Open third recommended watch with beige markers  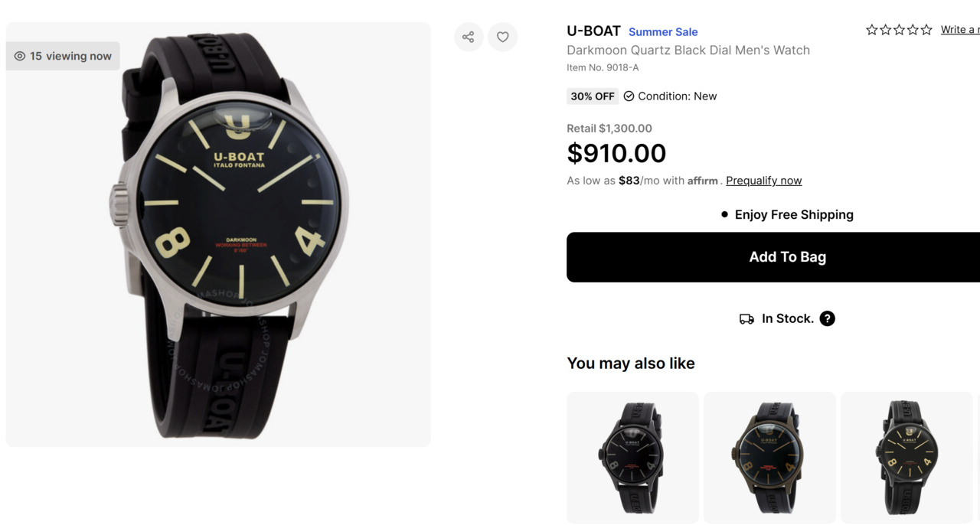pyautogui.click(x=906, y=457)
